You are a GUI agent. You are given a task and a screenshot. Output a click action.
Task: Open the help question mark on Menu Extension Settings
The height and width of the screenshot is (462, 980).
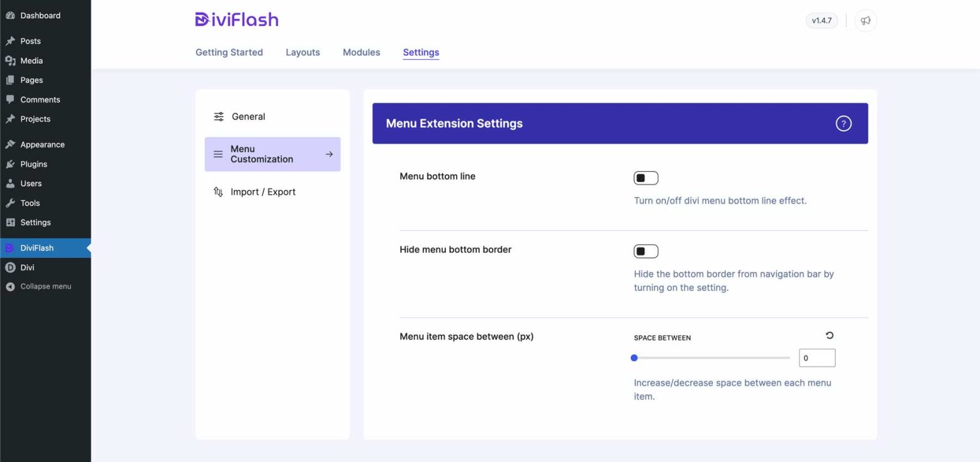coord(843,123)
